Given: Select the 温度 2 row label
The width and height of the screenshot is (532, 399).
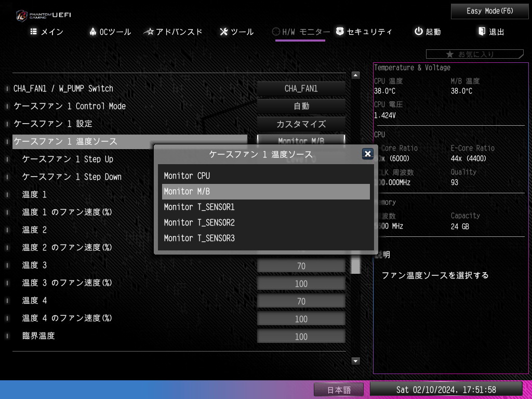Looking at the screenshot, I should click(x=34, y=230).
